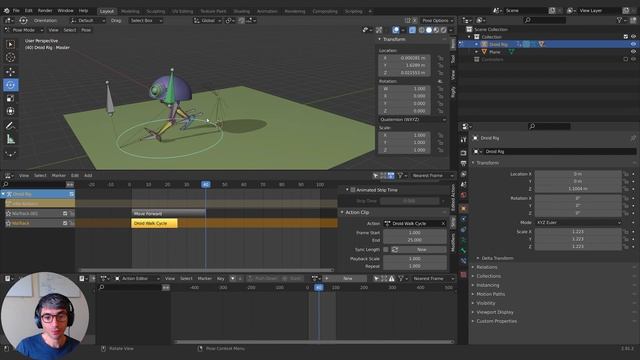Image resolution: width=640 pixels, height=360 pixels.
Task: Select the Measure tool
Action: click(11, 140)
